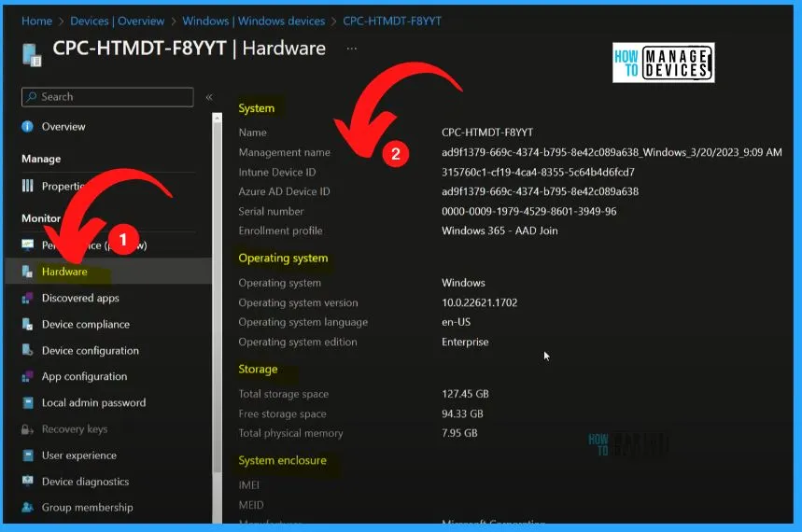Select App configuration in sidebar
This screenshot has width=802, height=532.
pos(84,376)
